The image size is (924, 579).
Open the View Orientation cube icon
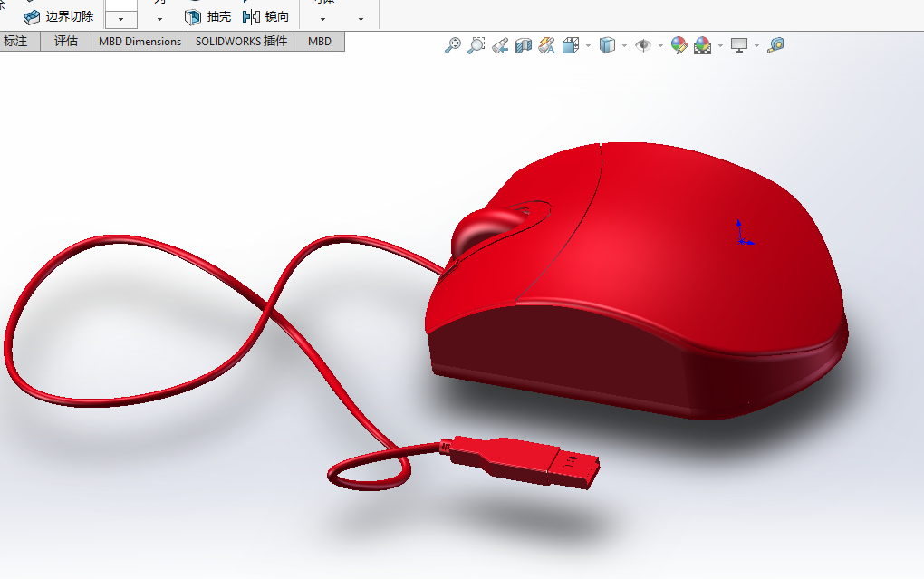(571, 45)
